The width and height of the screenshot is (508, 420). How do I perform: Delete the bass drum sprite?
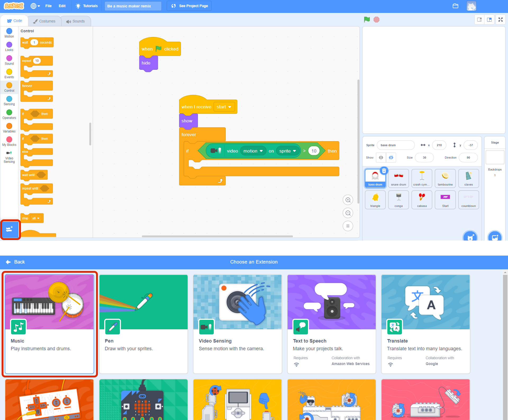(x=384, y=171)
